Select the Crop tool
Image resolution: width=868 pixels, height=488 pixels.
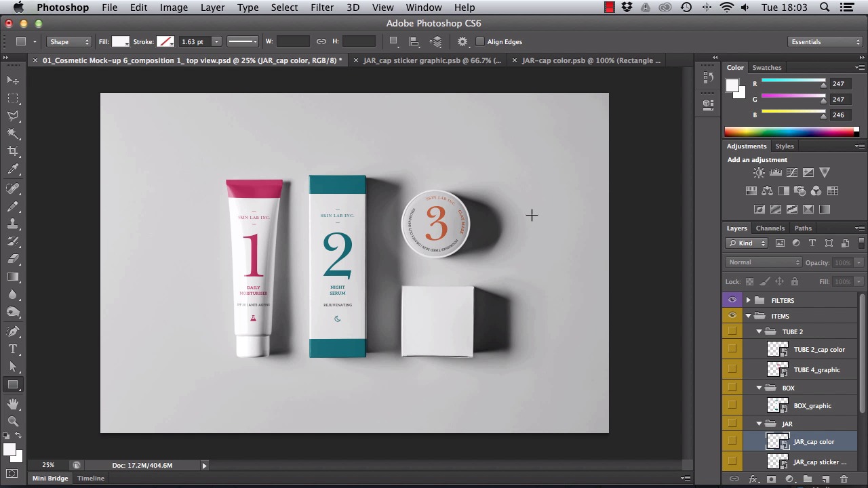13,151
